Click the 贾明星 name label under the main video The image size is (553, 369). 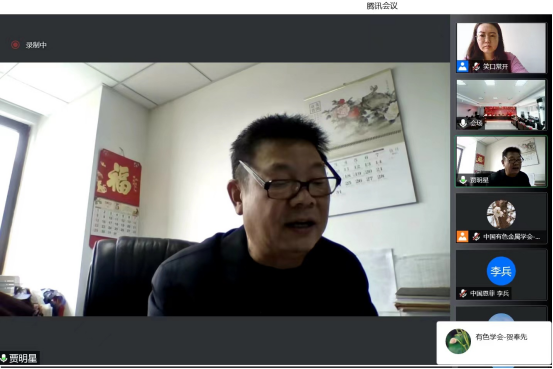23,358
